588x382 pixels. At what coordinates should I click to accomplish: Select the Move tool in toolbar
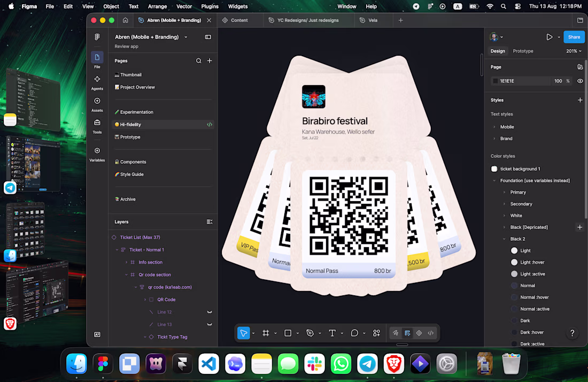[244, 333]
